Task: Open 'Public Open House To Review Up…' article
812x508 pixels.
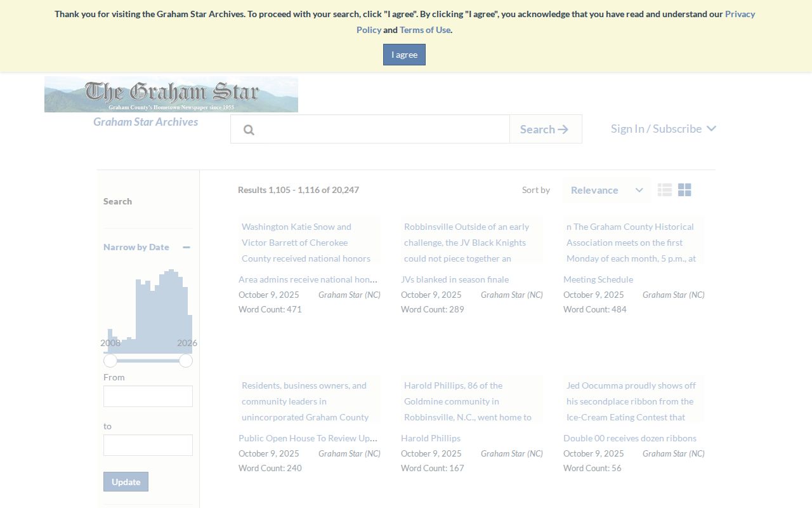Action: [308, 438]
